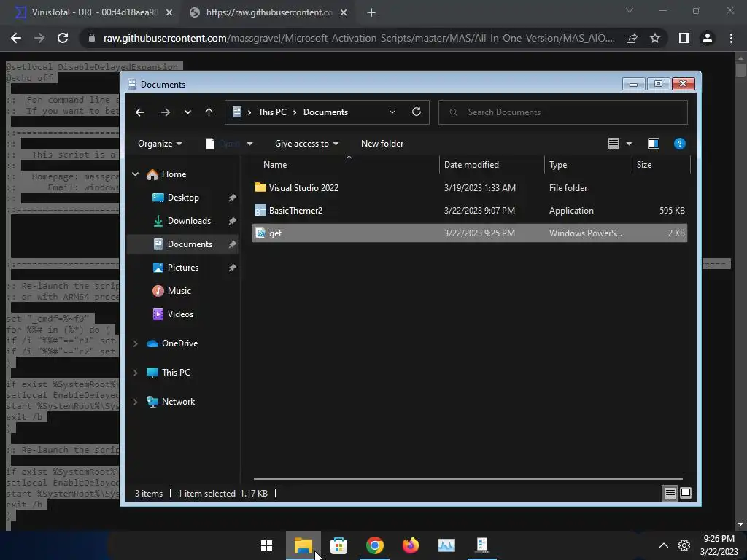Open Microsoft Store from taskbar
The image size is (747, 560).
[338, 545]
